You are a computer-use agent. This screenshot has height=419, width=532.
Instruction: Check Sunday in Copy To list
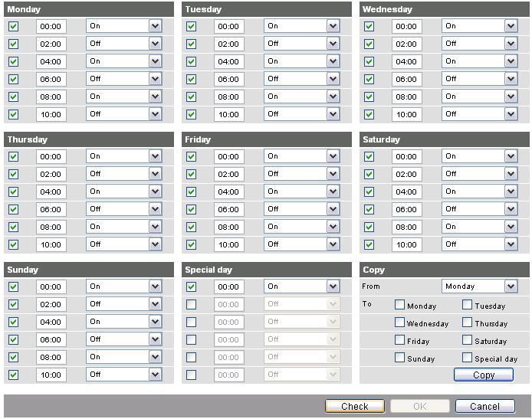point(399,357)
